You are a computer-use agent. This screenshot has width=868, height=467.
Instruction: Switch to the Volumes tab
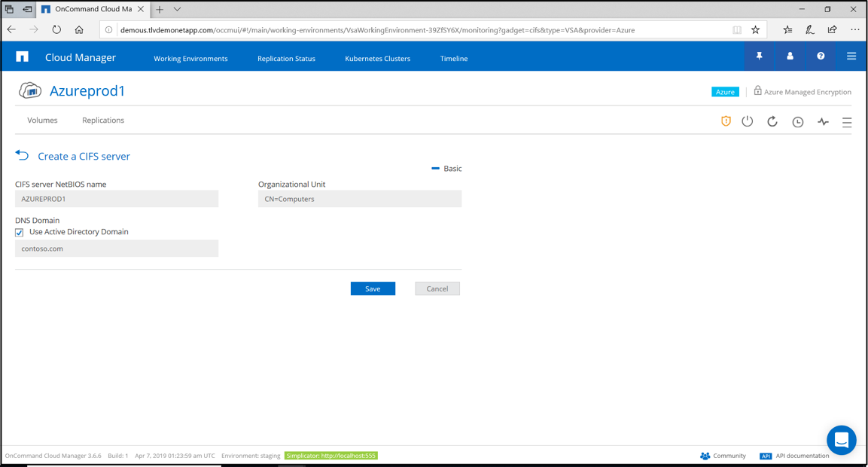[42, 121]
